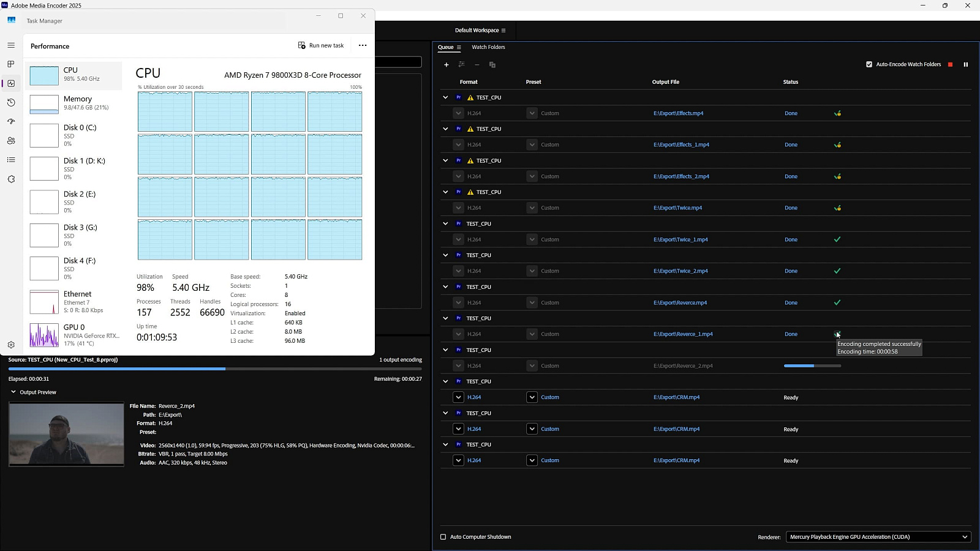Click Custom preset link on first CRM.mp4 row

pyautogui.click(x=550, y=397)
